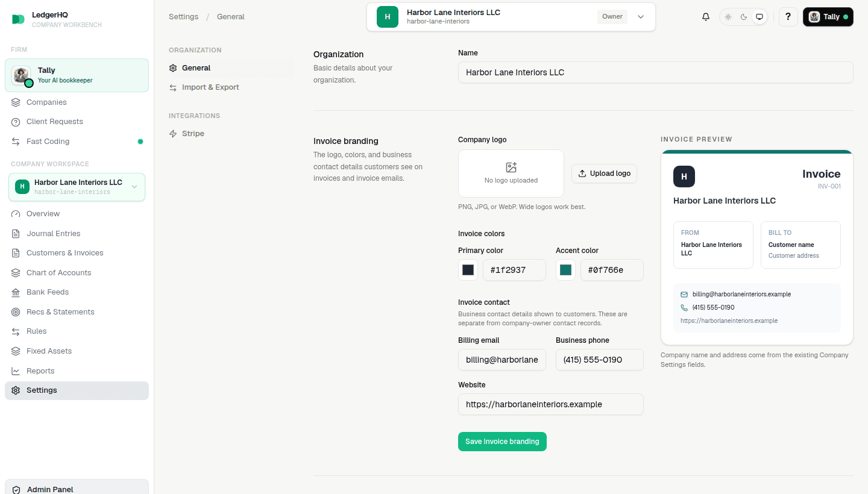Open Companies in sidebar
The width and height of the screenshot is (868, 494).
click(77, 102)
